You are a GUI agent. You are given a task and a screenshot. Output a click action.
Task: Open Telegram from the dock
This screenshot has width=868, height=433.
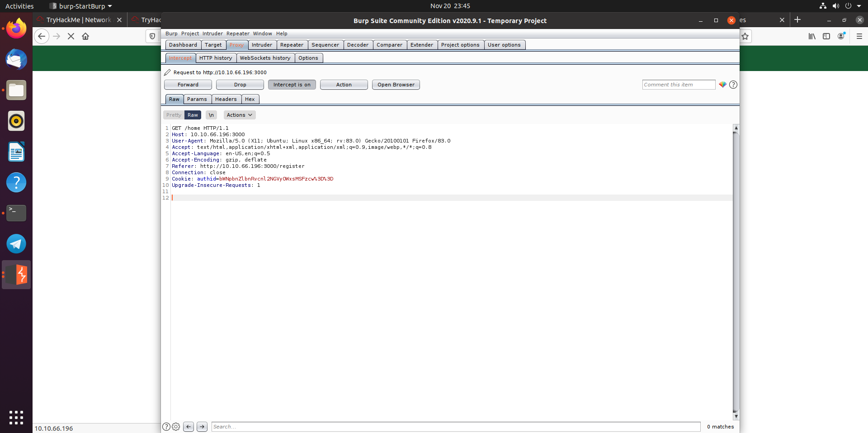16,244
